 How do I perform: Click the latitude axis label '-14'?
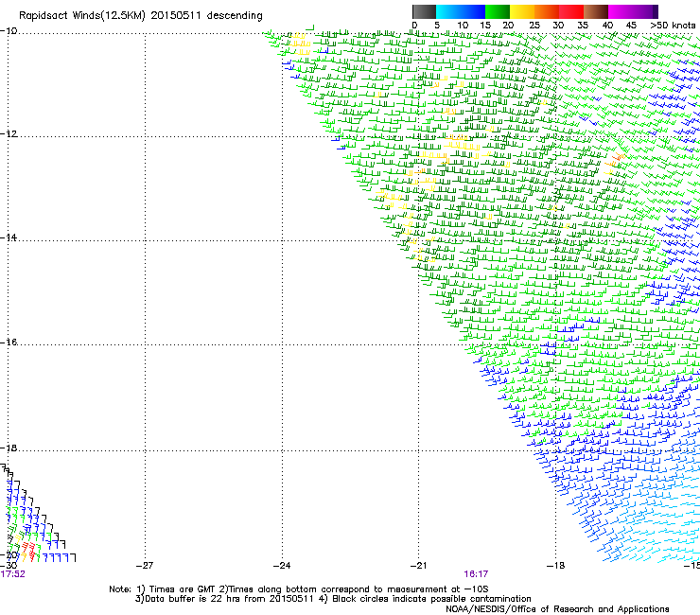coord(9,237)
